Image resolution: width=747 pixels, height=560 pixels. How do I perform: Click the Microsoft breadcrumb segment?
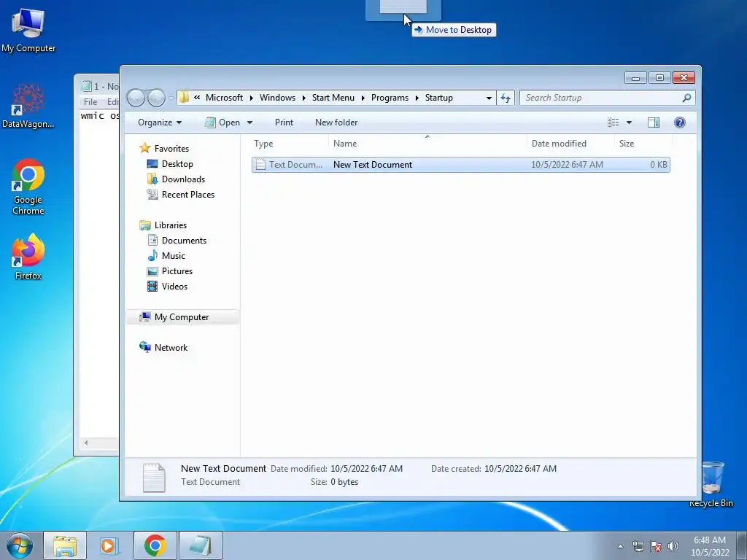click(x=224, y=98)
